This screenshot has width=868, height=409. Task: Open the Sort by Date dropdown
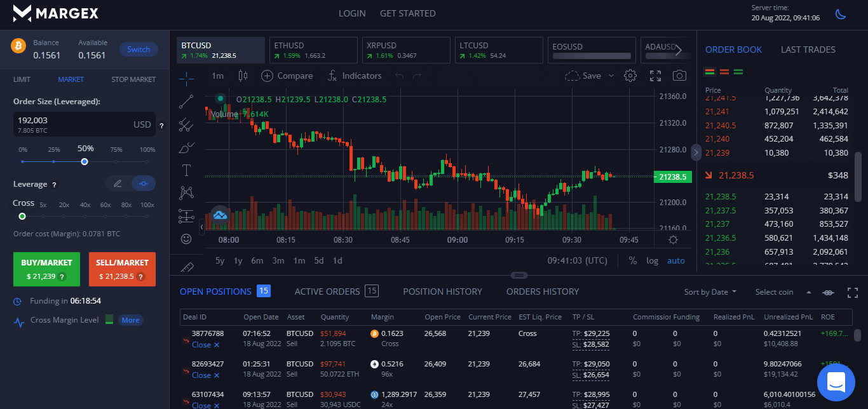(x=710, y=292)
